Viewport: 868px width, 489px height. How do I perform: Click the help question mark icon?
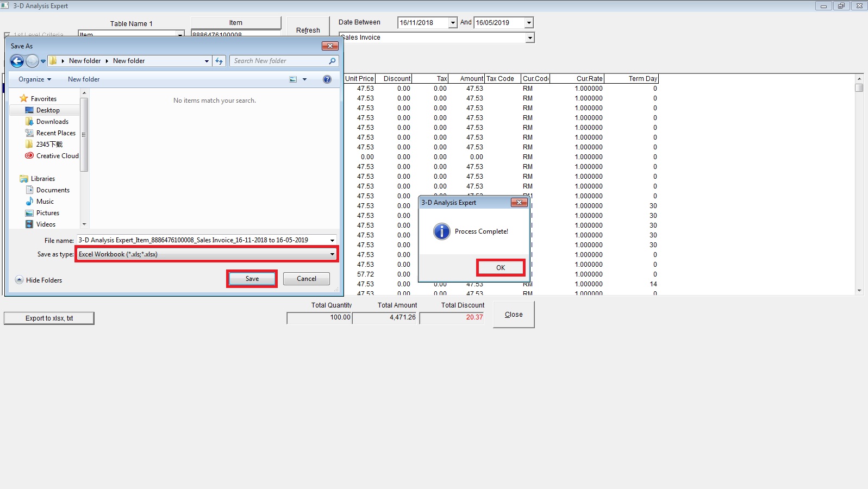point(327,79)
